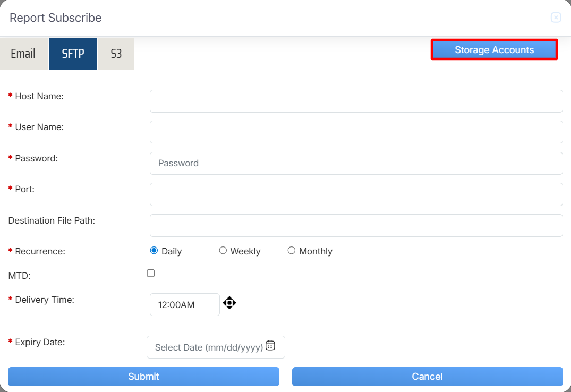Open the SFTP tab

pyautogui.click(x=73, y=54)
